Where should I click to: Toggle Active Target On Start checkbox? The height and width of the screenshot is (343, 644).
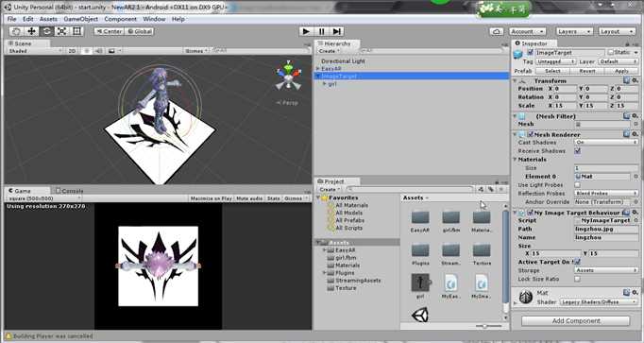click(578, 262)
